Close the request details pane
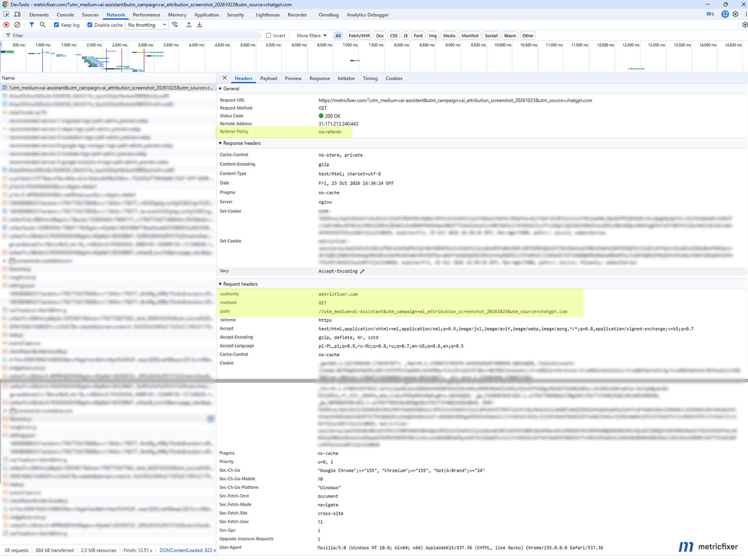Screen dimensions: 748x560 224,78
